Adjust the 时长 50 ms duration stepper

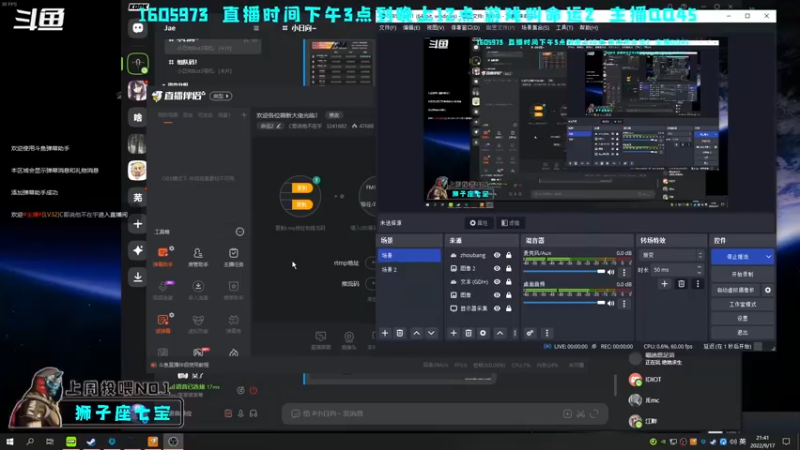coord(699,270)
